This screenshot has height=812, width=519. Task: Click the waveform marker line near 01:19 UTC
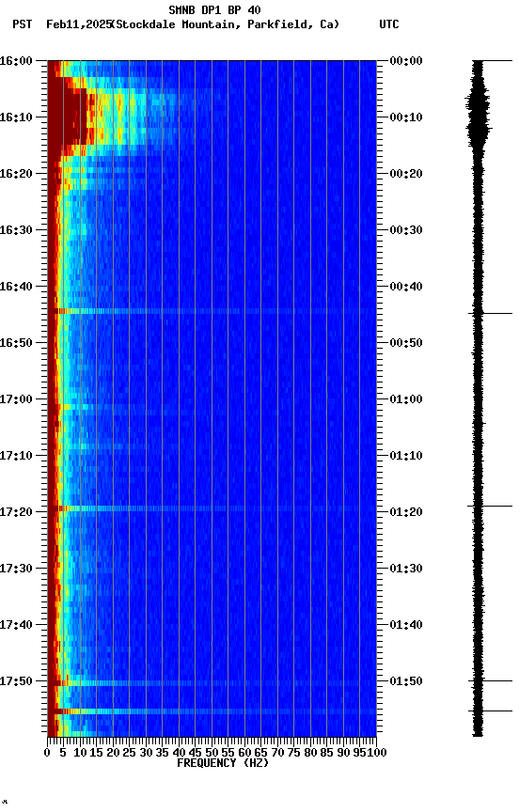click(490, 506)
